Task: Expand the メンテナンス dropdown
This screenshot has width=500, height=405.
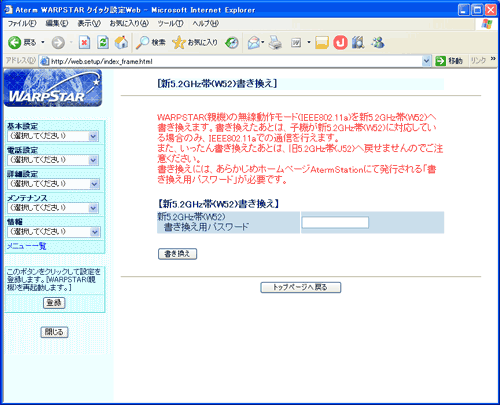Action: click(x=53, y=208)
